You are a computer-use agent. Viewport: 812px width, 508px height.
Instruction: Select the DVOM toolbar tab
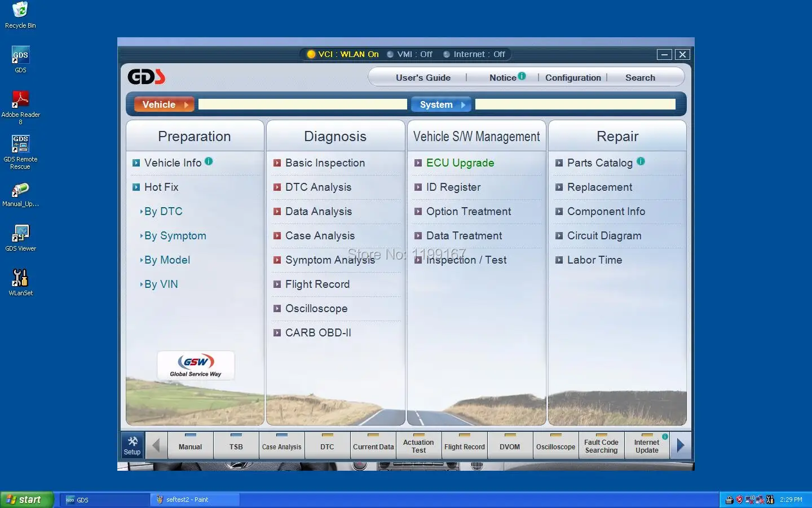(x=510, y=445)
